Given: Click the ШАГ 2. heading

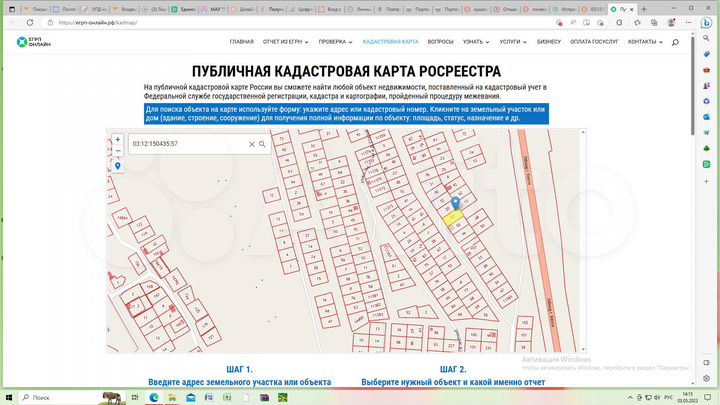Looking at the screenshot, I should point(453,369).
